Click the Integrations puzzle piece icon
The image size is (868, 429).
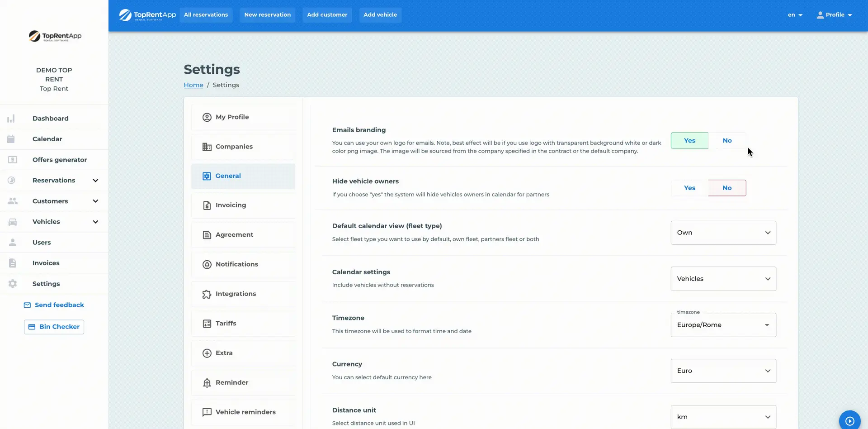[207, 294]
